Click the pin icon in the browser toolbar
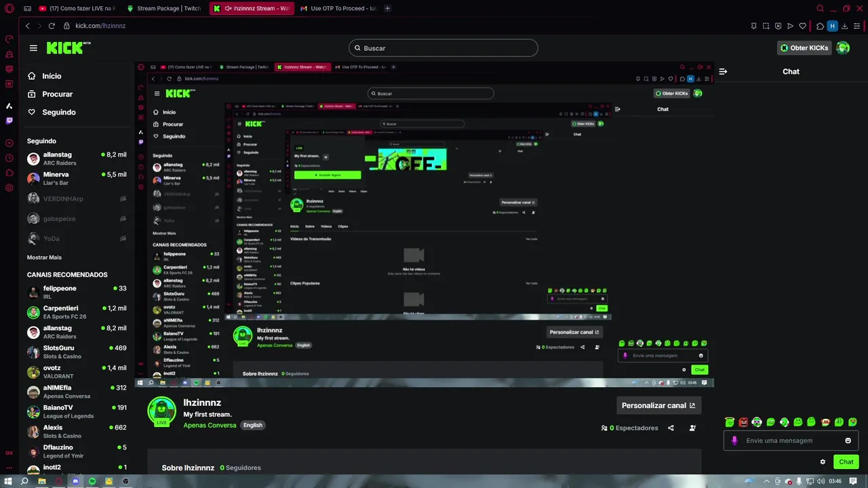This screenshot has height=488, width=868. point(753,26)
